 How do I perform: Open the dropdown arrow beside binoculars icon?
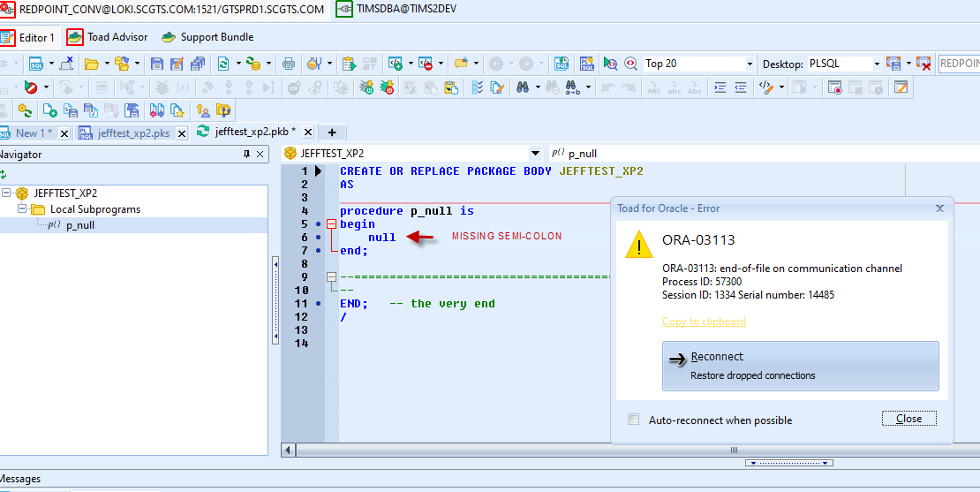pyautogui.click(x=538, y=87)
